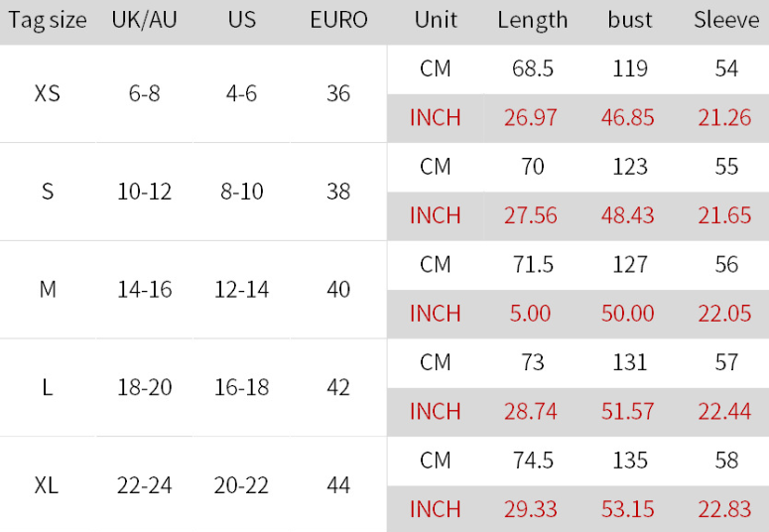Click the 21.26 sleeve inch value
Viewport: 769px width, 532px height.
pyautogui.click(x=725, y=118)
